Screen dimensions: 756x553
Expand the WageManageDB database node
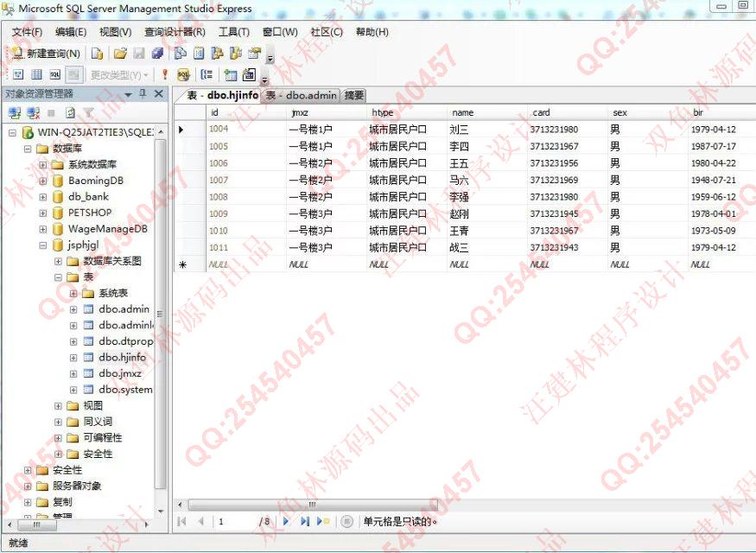tap(43, 229)
